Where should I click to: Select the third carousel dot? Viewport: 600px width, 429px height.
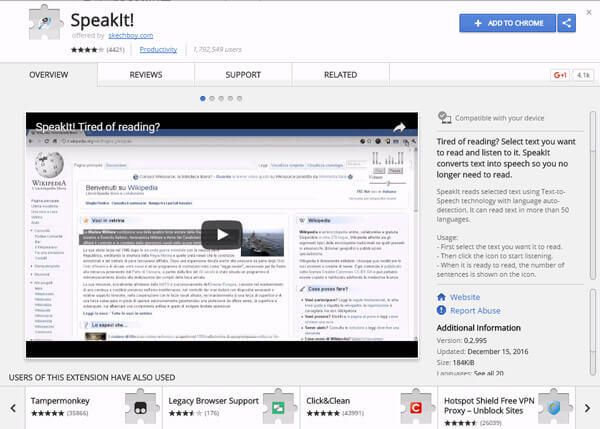221,98
